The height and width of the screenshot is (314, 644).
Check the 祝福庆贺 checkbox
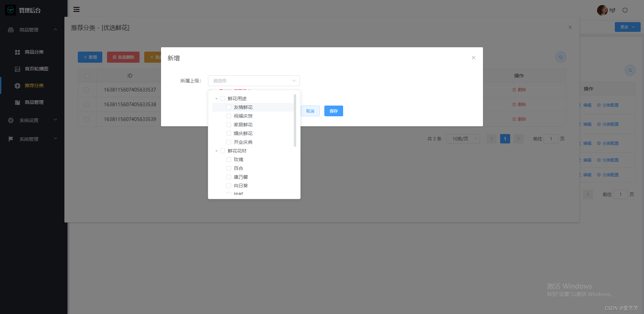229,116
